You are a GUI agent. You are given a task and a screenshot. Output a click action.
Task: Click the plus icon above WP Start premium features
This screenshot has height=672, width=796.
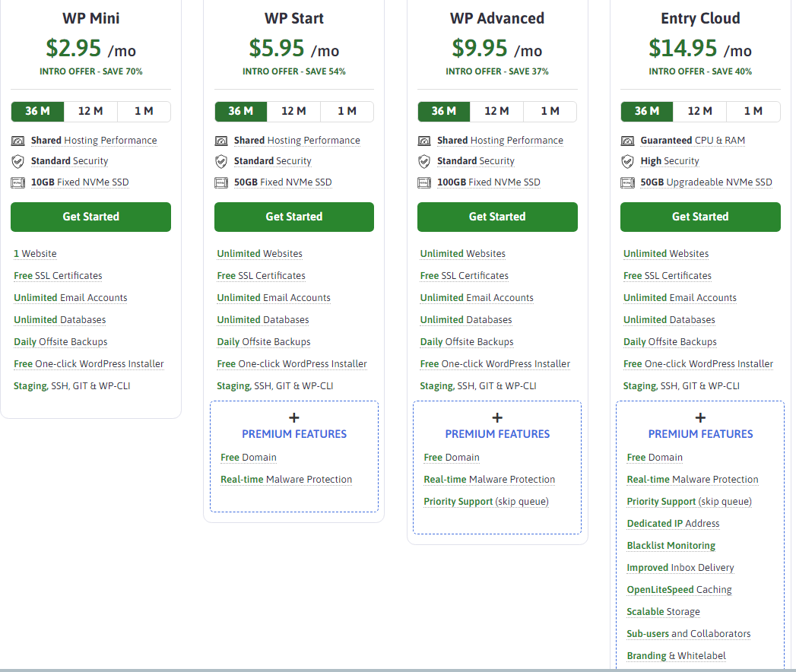click(x=294, y=417)
